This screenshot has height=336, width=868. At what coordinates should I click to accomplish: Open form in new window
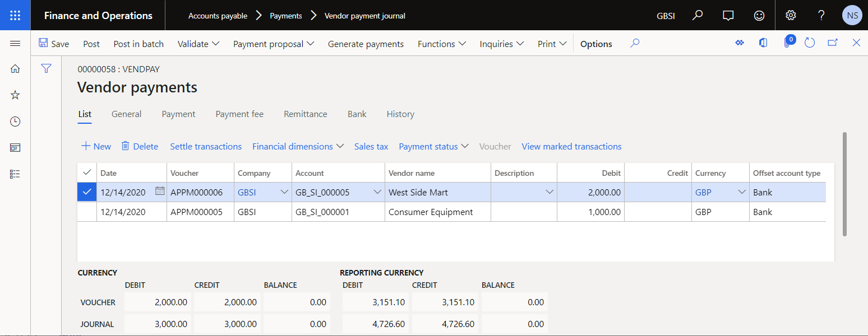[832, 42]
